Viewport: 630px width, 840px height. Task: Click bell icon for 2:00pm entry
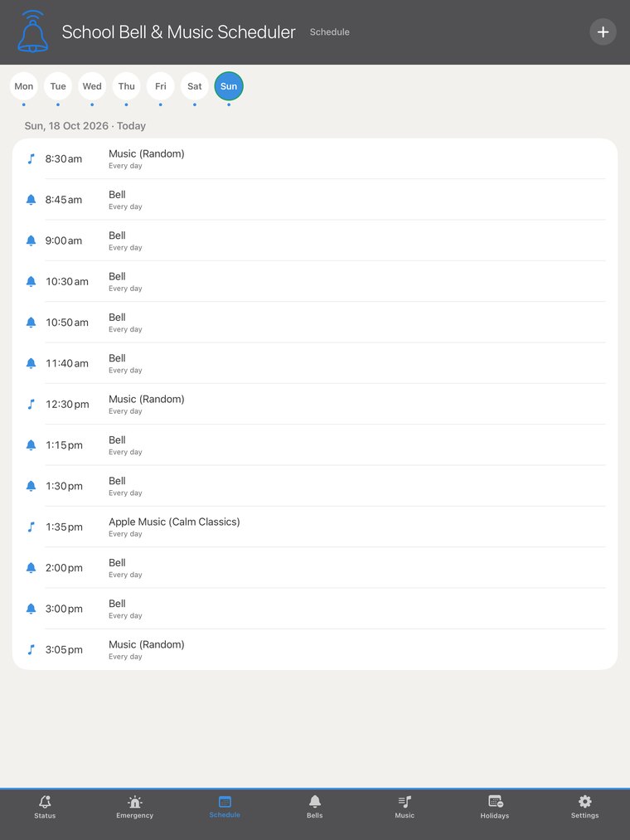tap(31, 568)
